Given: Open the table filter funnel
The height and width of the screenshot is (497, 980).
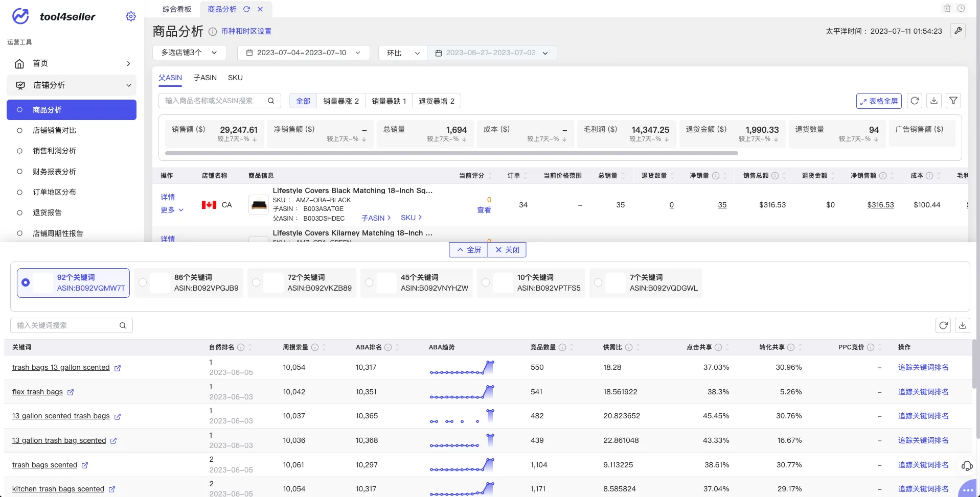Looking at the screenshot, I should [x=953, y=101].
